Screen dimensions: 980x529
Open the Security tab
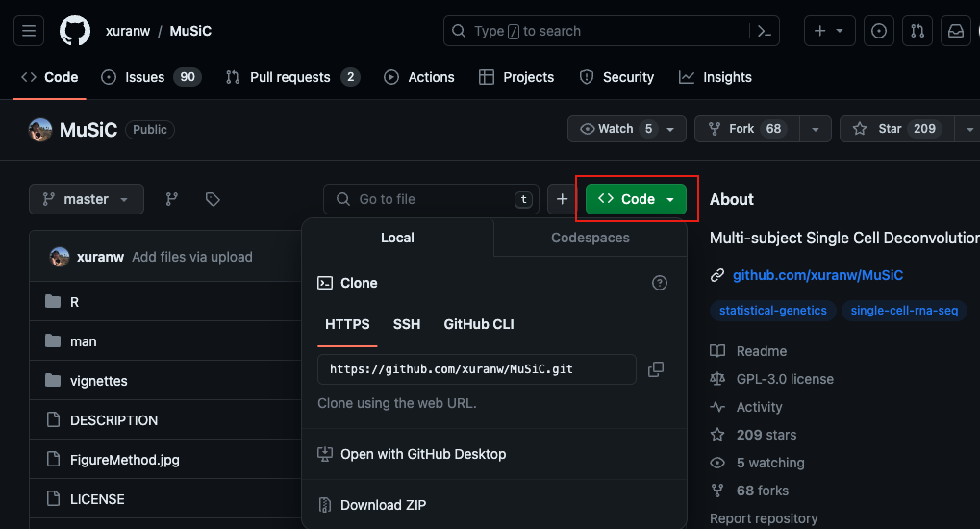(616, 77)
